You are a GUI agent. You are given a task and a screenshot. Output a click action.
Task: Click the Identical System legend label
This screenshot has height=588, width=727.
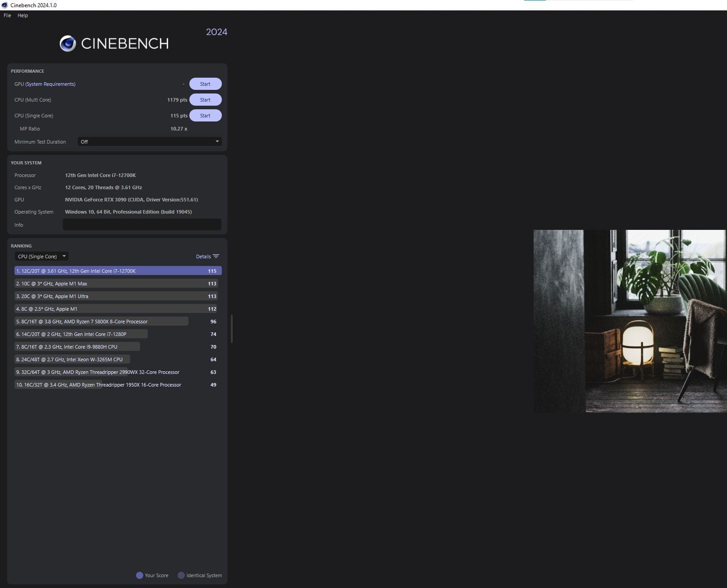pos(204,575)
